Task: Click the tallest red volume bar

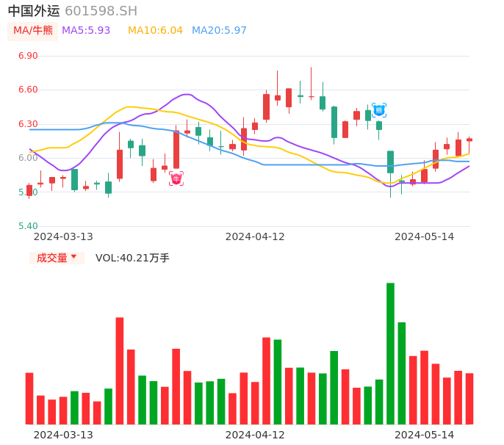Action: [x=120, y=371]
